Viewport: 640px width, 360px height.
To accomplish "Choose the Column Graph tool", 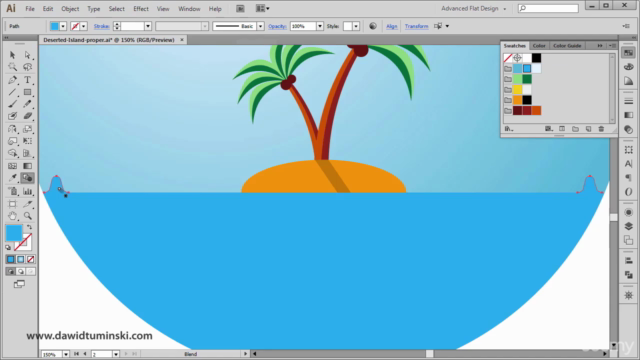I will click(27, 191).
